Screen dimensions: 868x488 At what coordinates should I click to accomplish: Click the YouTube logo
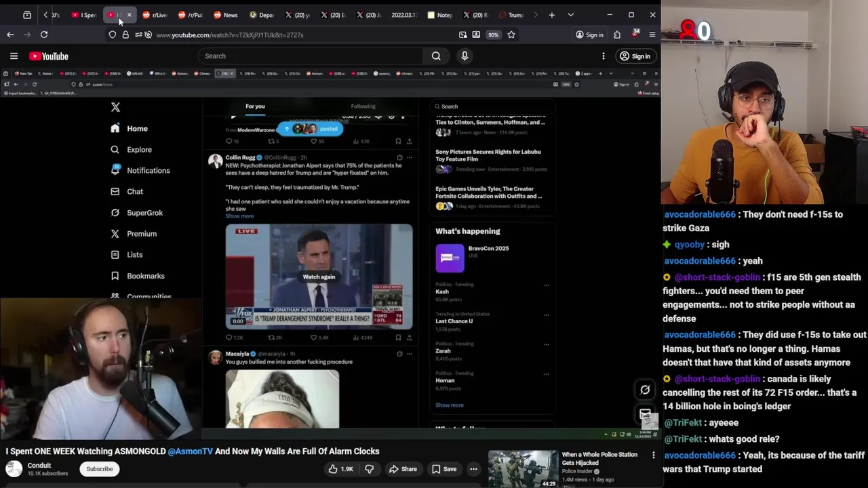49,56
